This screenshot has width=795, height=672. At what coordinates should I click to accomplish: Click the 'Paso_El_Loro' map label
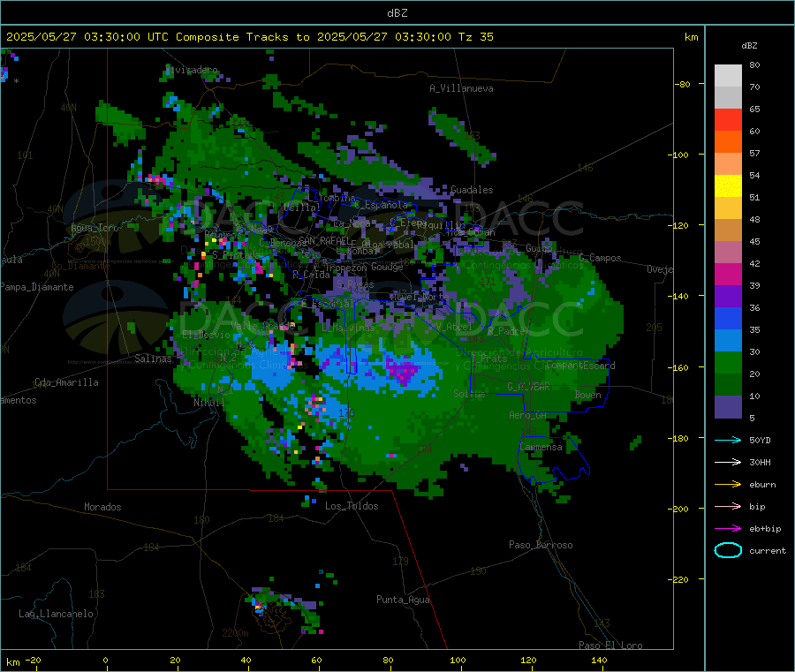(x=610, y=646)
